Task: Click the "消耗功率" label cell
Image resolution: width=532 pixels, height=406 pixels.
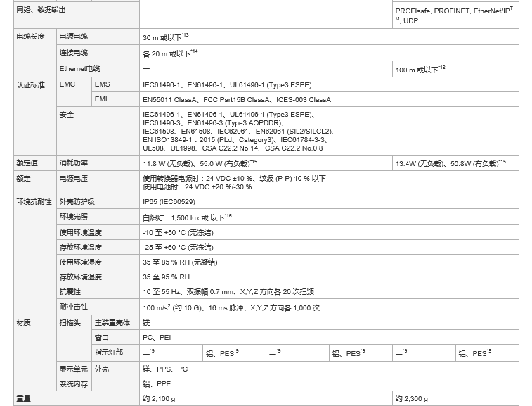Action: point(73,163)
